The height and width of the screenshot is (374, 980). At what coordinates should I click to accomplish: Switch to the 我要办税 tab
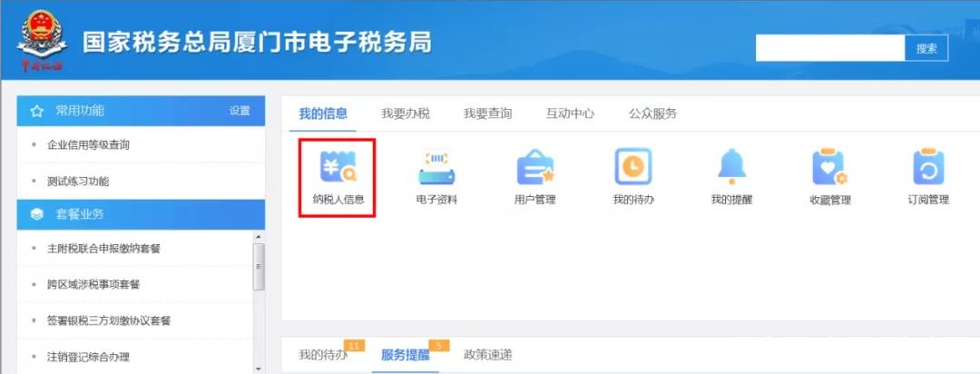pos(406,113)
